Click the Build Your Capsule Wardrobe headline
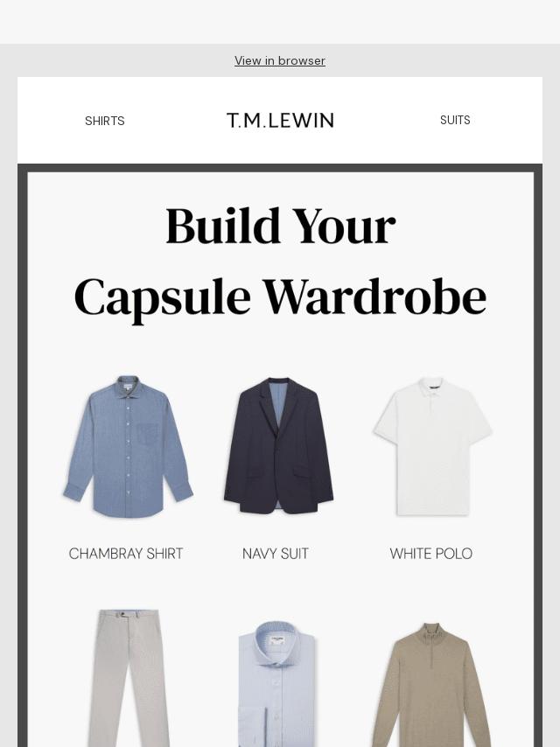Image resolution: width=560 pixels, height=747 pixels. pos(280,261)
